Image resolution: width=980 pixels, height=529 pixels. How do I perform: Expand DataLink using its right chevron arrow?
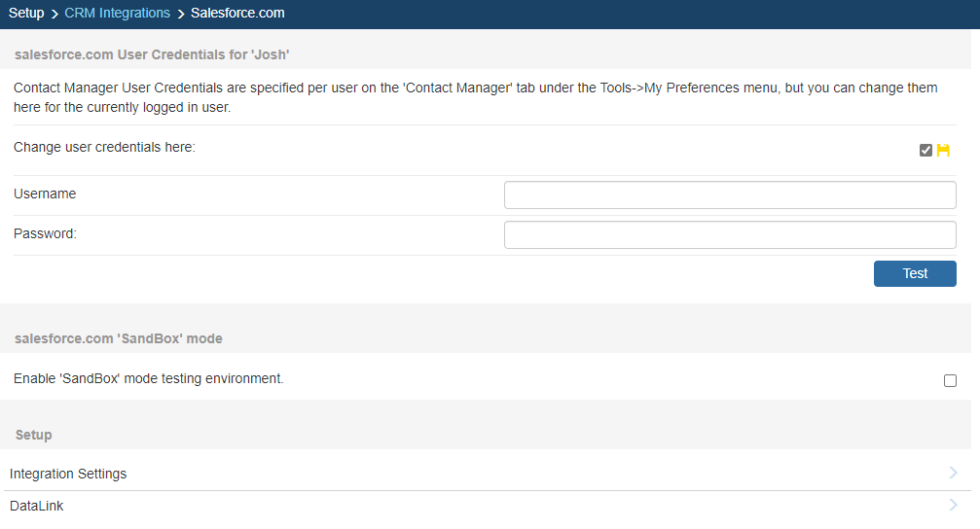[953, 506]
